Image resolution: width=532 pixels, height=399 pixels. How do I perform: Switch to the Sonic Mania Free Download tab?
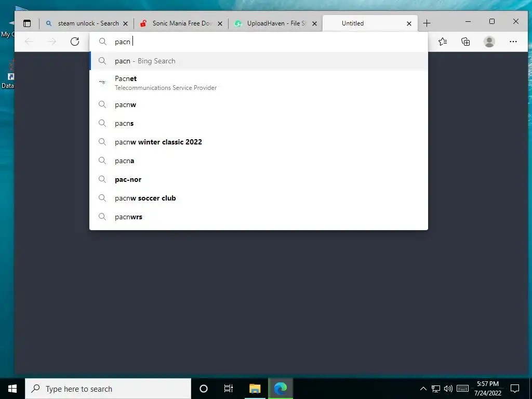[181, 23]
